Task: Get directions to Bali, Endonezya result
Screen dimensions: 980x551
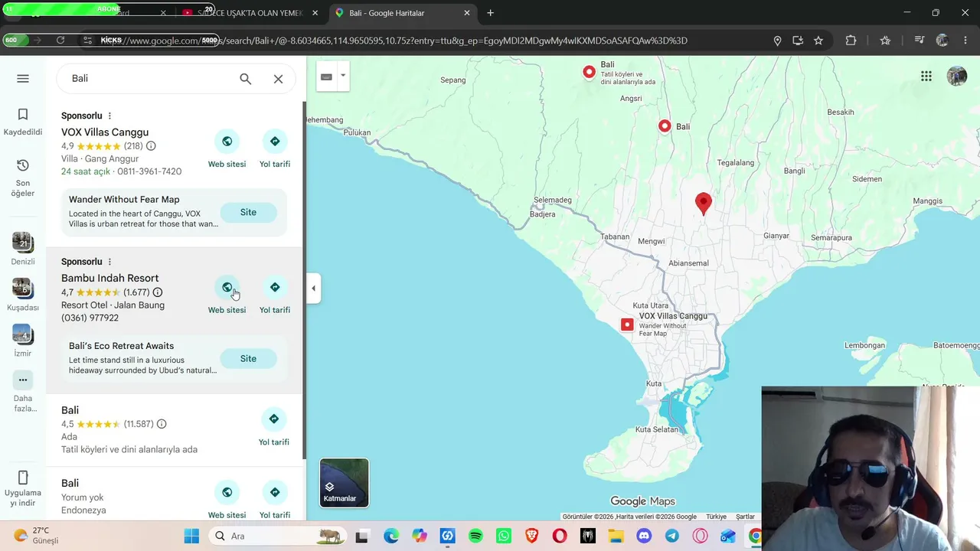Action: 275,492
